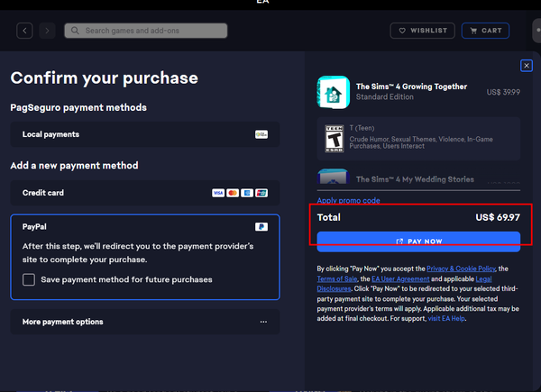
Task: Click Apply promo code link
Action: click(348, 200)
